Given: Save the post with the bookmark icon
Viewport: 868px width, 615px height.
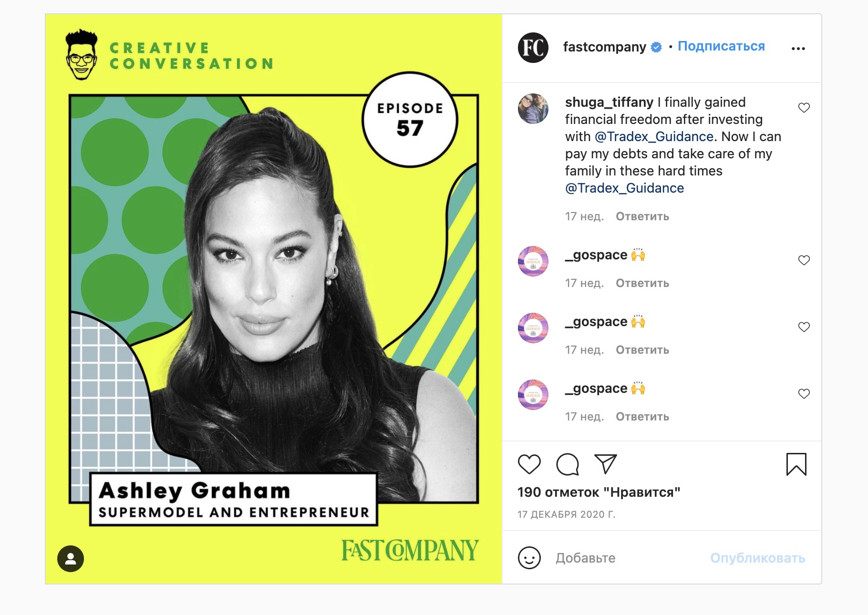Looking at the screenshot, I should point(796,464).
